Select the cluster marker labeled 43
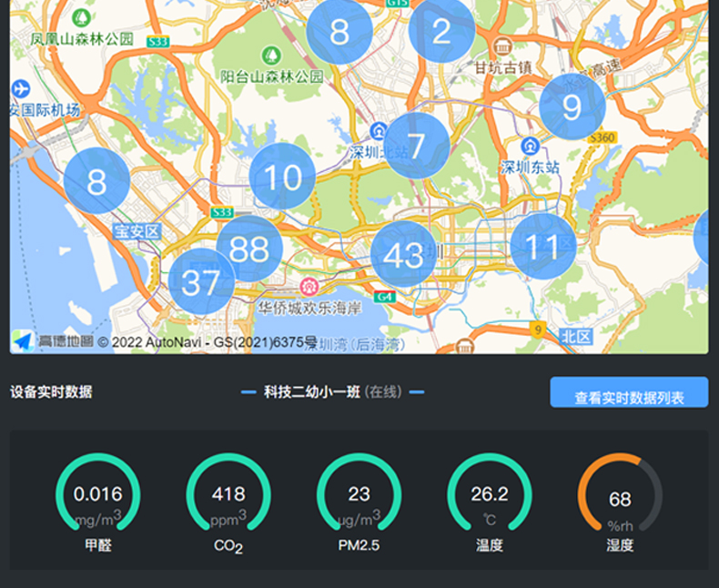Image resolution: width=719 pixels, height=588 pixels. click(403, 254)
